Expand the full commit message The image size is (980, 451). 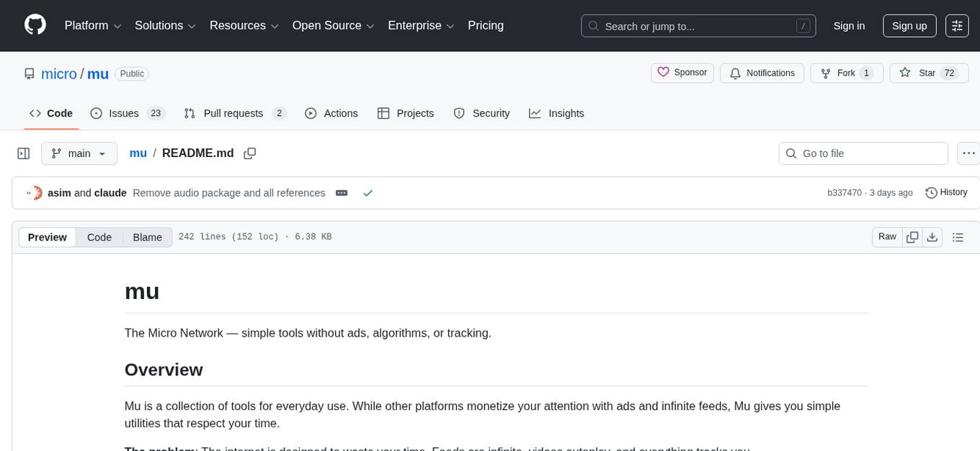pyautogui.click(x=341, y=193)
